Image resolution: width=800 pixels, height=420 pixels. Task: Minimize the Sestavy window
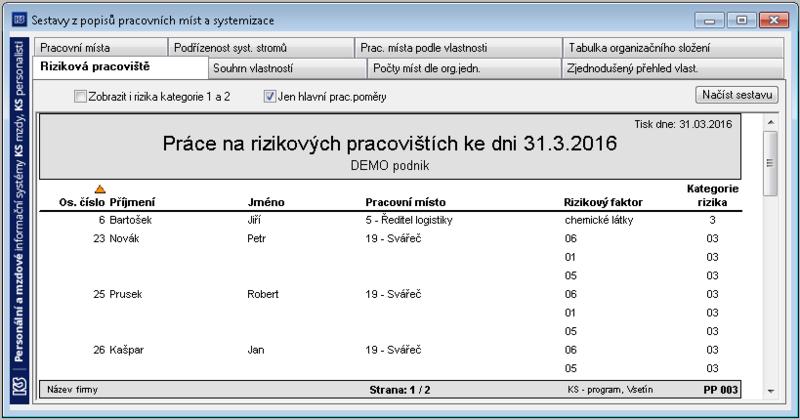(709, 20)
